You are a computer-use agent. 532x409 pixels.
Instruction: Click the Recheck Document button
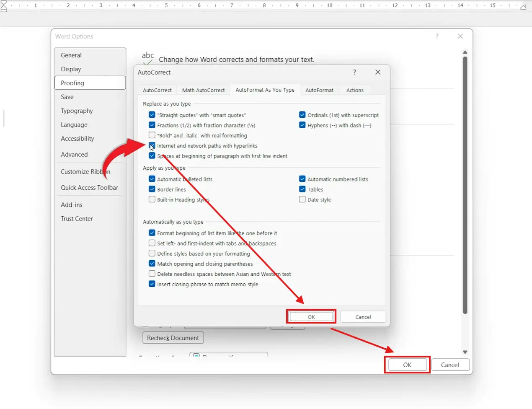(x=173, y=338)
